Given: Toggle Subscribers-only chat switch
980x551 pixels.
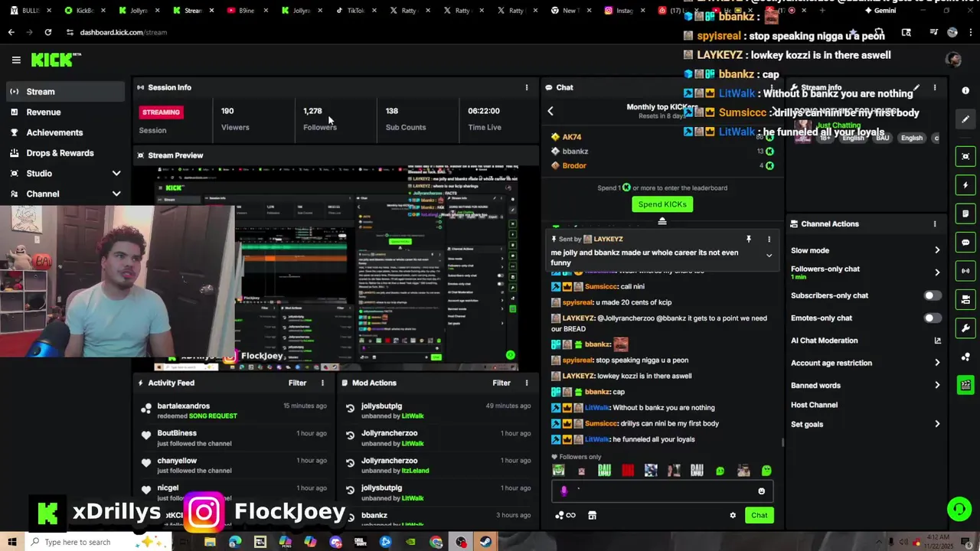Looking at the screenshot, I should click(x=932, y=295).
